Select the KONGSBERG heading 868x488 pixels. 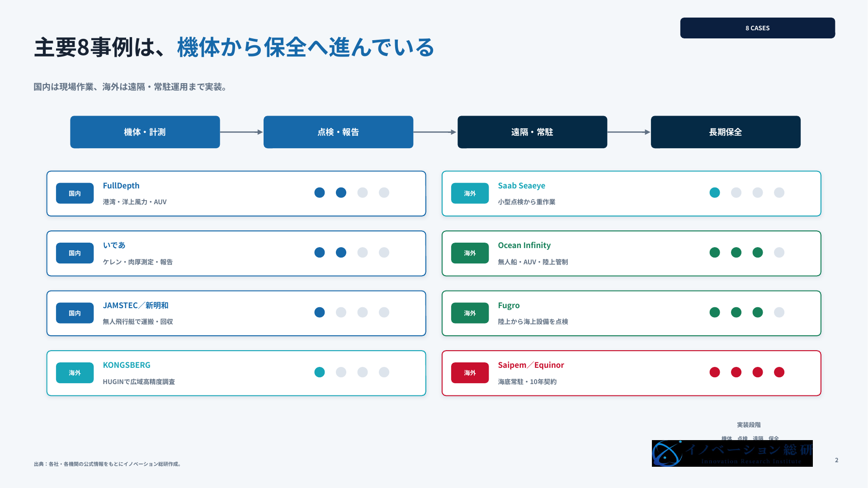pyautogui.click(x=127, y=365)
